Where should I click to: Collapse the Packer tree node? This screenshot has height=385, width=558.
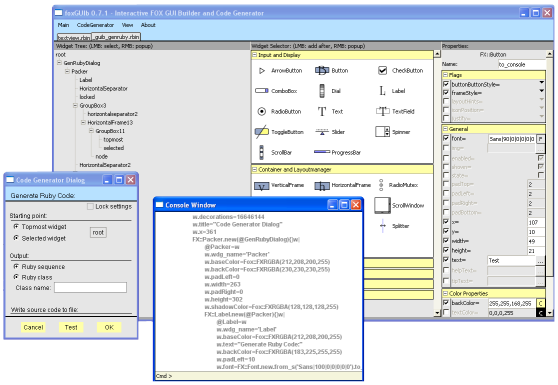pos(67,71)
